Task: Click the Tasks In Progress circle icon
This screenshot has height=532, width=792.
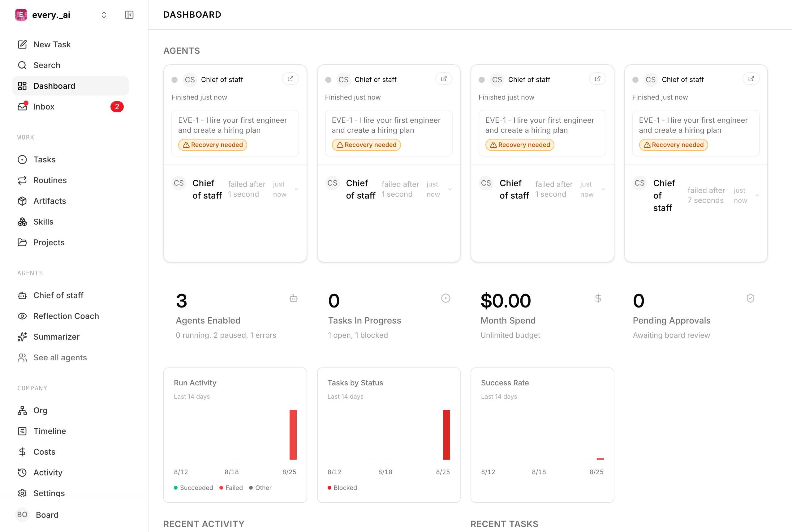Action: tap(445, 298)
